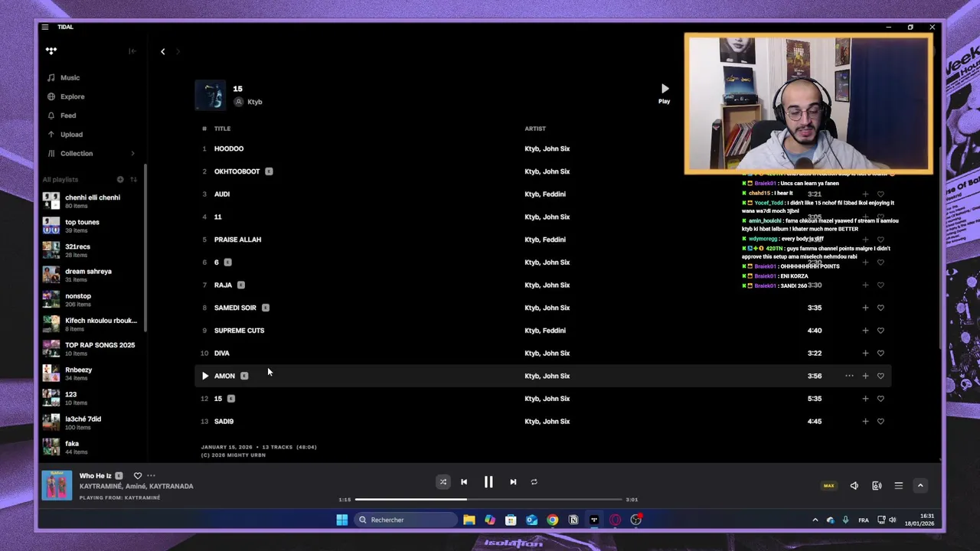Viewport: 980px width, 551px height.
Task: Collapse the sidebar with the arrow icon
Action: [132, 51]
